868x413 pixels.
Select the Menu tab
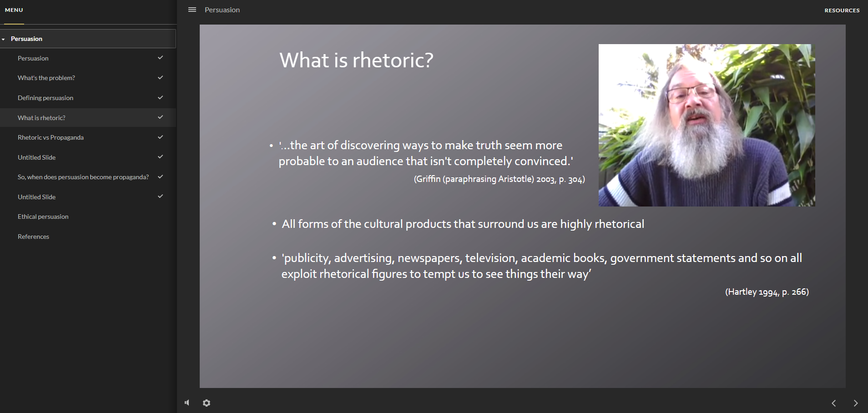tap(14, 10)
